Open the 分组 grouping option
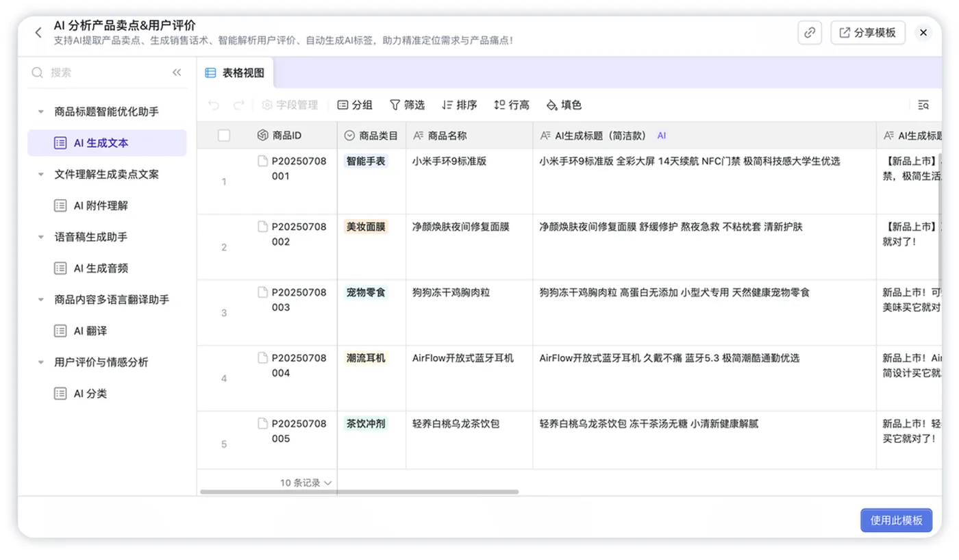959x560 pixels. coord(355,105)
